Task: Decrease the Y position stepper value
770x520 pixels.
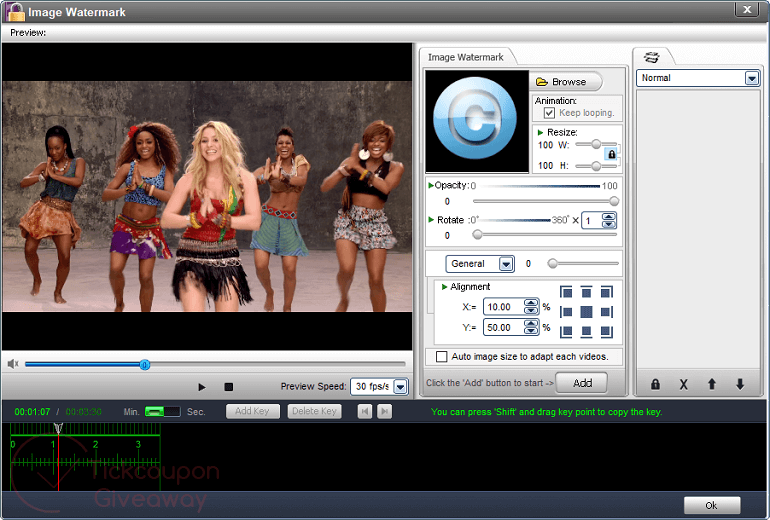Action: [531, 331]
